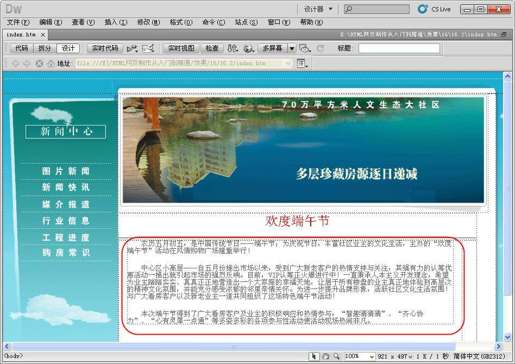Screen dimensions: 515x364
Task: Click the file management icon next to 检查
Action: (x=232, y=48)
